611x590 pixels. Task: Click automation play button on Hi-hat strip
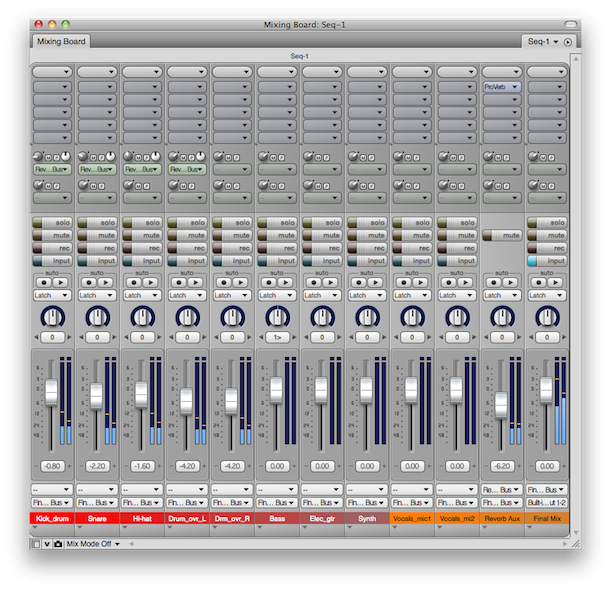point(150,283)
